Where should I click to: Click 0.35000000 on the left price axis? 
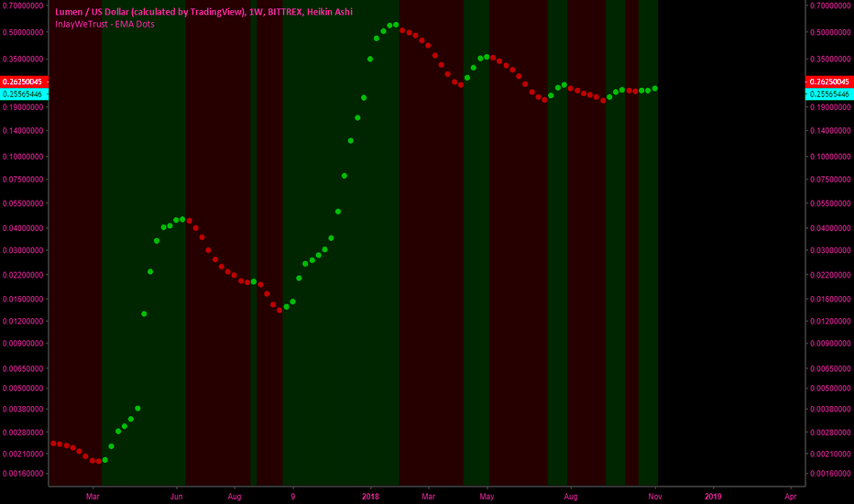click(23, 59)
